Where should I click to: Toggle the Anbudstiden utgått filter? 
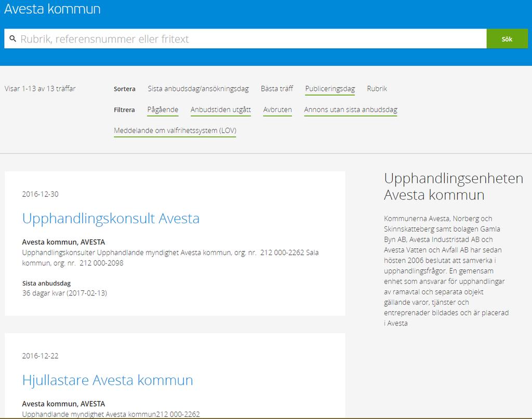[x=220, y=110]
